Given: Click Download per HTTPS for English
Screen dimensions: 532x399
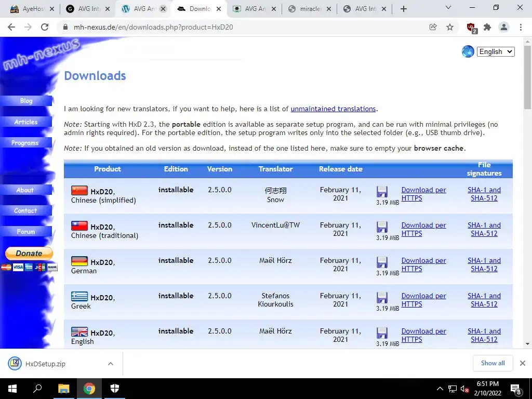Looking at the screenshot, I should click(x=424, y=335).
